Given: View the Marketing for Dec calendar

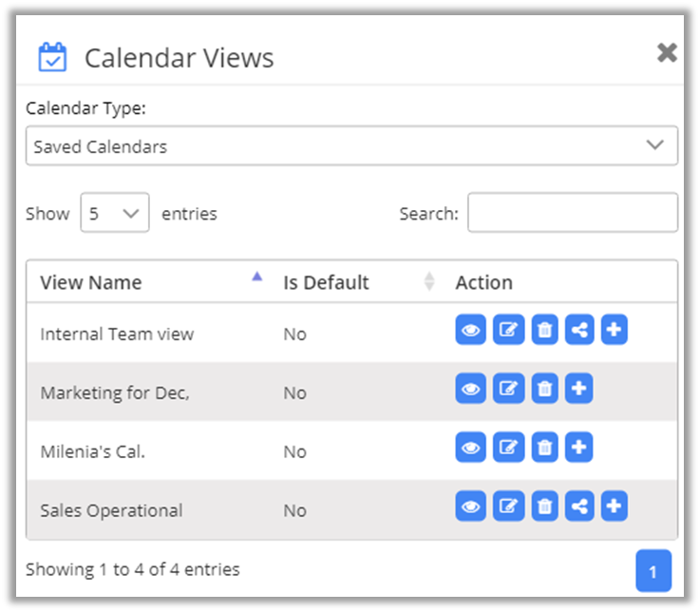Looking at the screenshot, I should pyautogui.click(x=470, y=389).
